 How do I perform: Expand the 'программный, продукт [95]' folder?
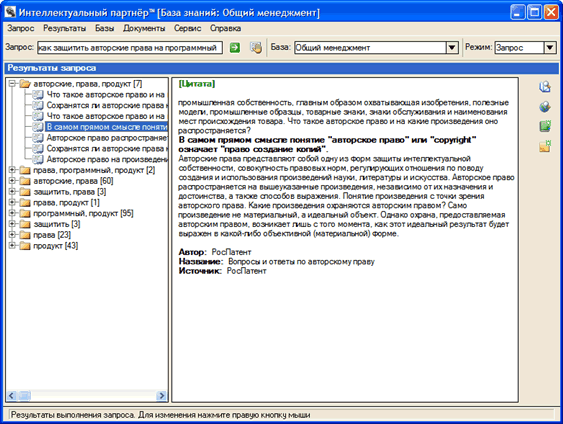coord(13,213)
